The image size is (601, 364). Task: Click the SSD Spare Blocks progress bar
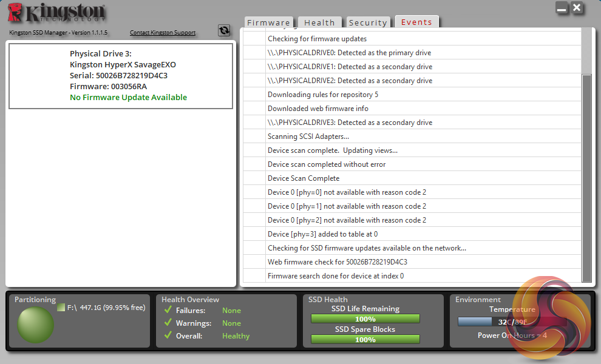click(x=365, y=340)
